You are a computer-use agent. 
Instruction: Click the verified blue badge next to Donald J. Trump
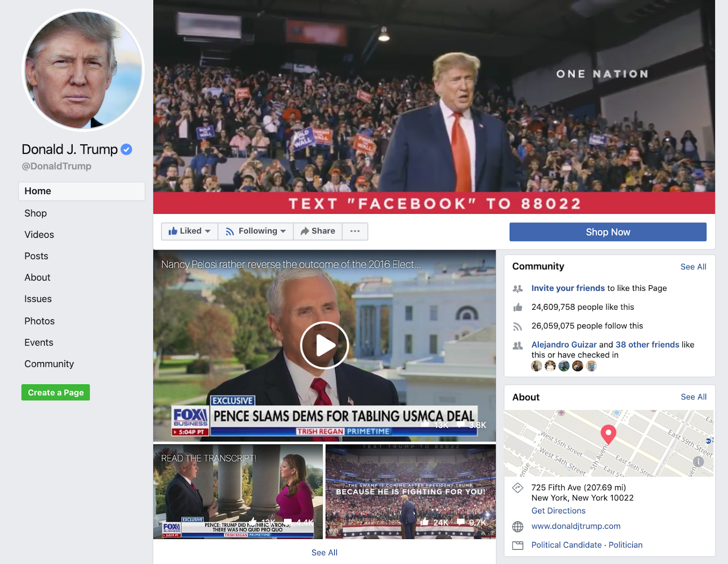point(126,149)
